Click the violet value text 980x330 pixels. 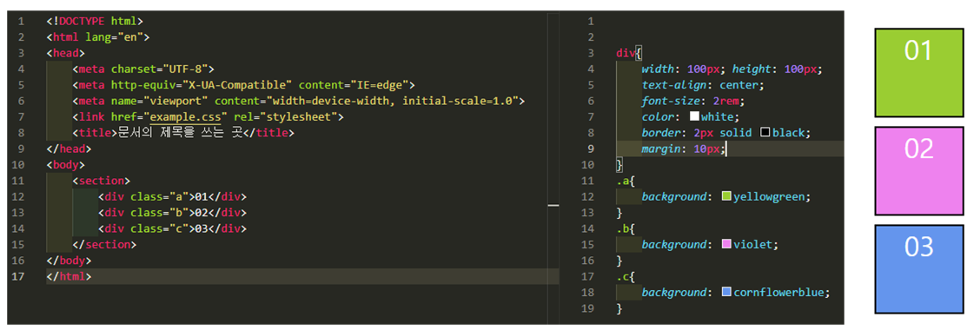point(752,244)
